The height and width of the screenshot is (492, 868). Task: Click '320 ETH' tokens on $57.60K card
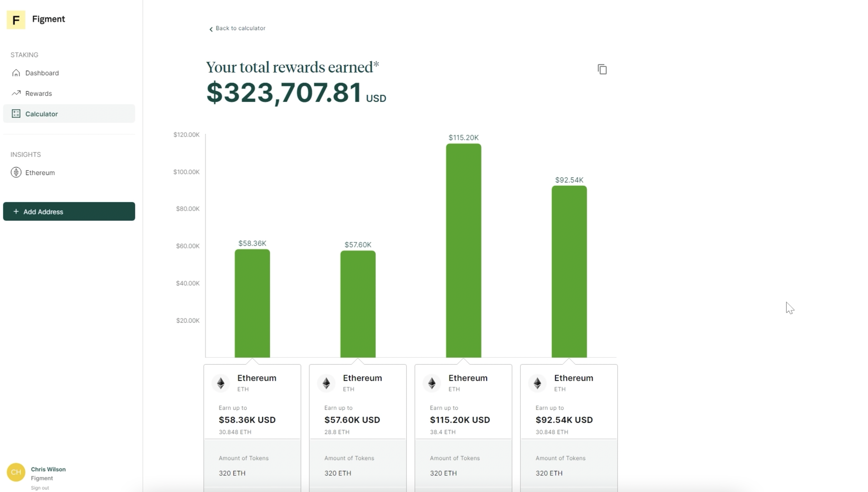tap(338, 473)
